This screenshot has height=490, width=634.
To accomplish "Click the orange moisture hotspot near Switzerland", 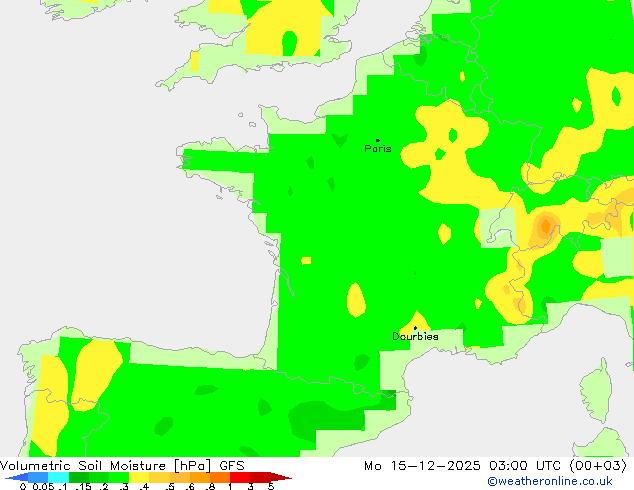I will click(x=546, y=226).
